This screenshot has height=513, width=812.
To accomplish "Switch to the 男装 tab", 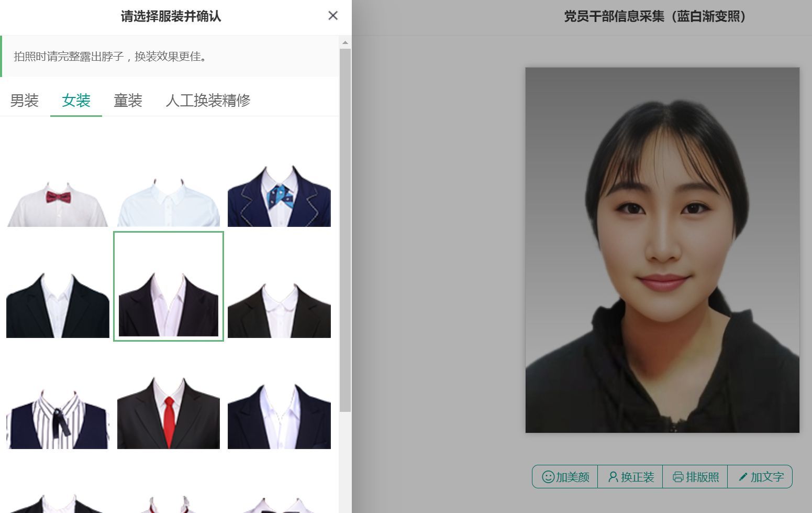I will tap(25, 100).
